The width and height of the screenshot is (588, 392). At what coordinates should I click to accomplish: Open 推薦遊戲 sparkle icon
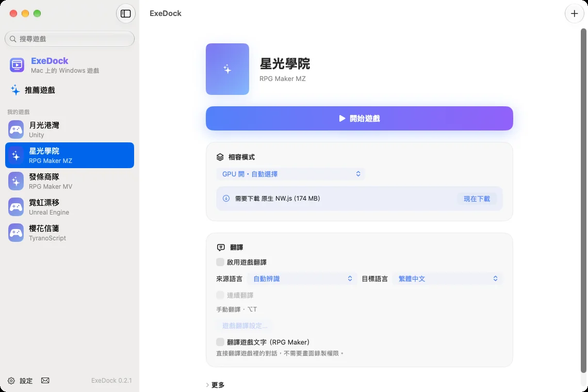(15, 90)
